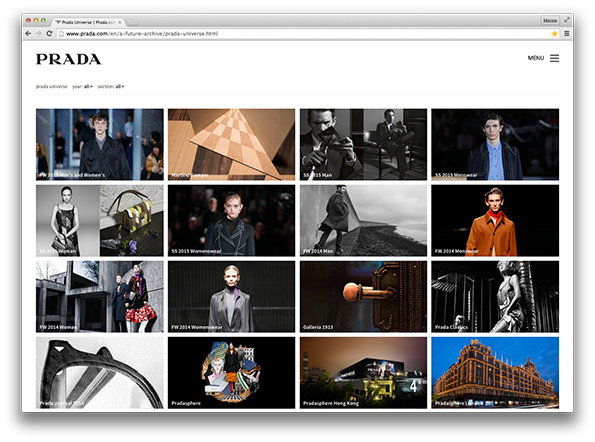
Task: Open the Pradasphere Hong Kong thumbnail
Action: tap(363, 373)
